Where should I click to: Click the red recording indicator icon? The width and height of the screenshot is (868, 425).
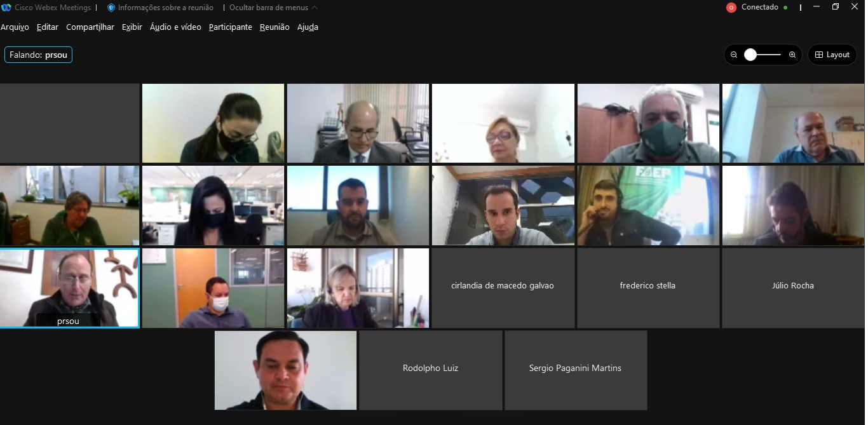click(x=731, y=8)
